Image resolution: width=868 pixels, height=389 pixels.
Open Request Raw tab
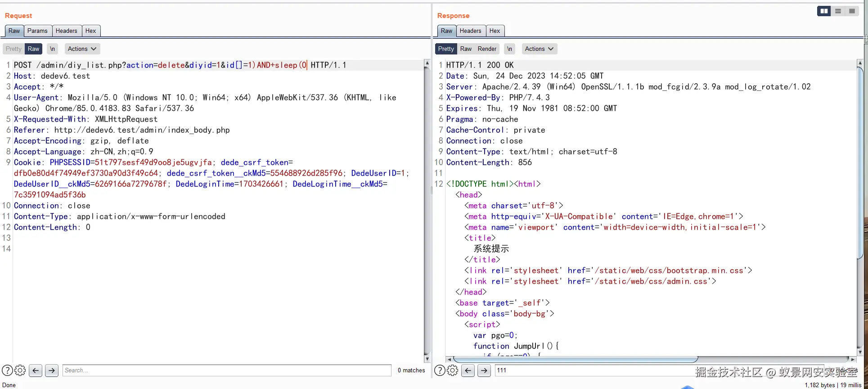pyautogui.click(x=14, y=31)
